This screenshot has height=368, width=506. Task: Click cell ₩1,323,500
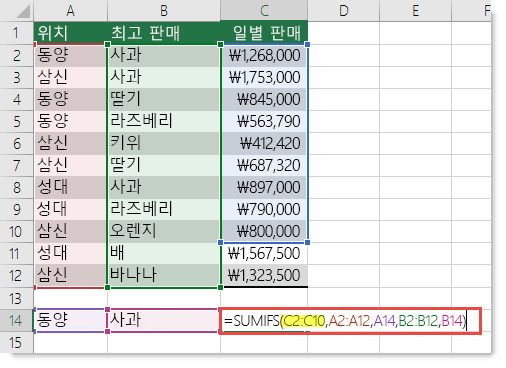click(x=264, y=276)
